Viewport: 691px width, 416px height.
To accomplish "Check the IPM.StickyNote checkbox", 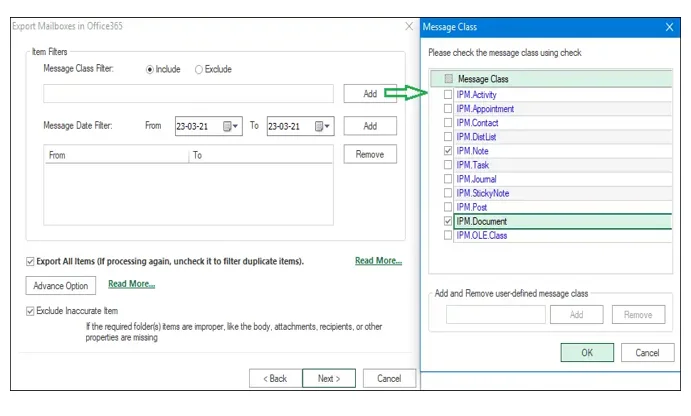I will (448, 193).
